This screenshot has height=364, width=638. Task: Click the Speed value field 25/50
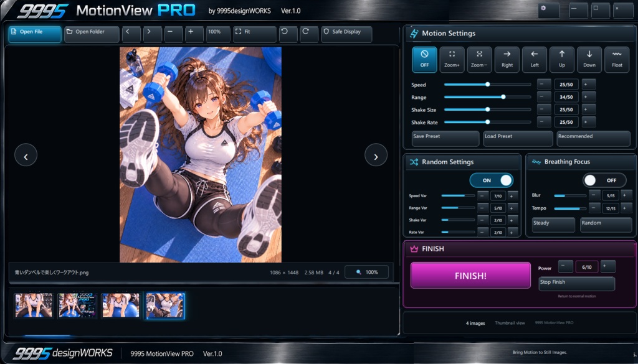pos(566,85)
